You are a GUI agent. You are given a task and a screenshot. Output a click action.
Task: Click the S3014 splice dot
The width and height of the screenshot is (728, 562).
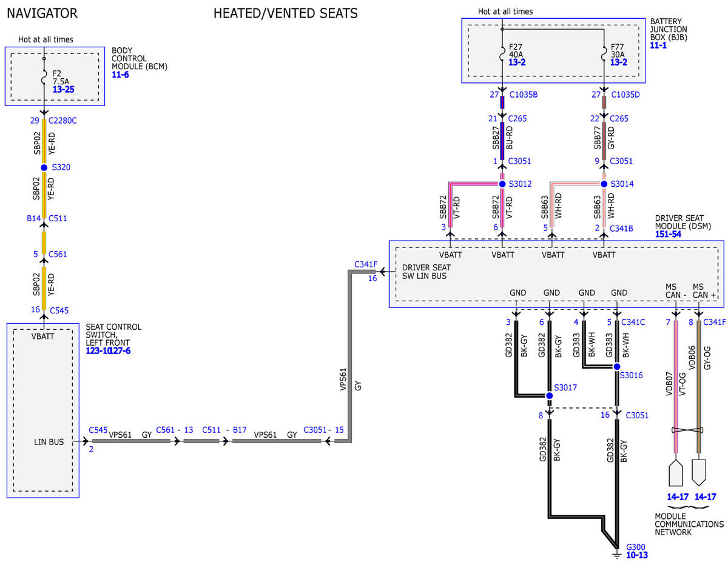click(604, 184)
